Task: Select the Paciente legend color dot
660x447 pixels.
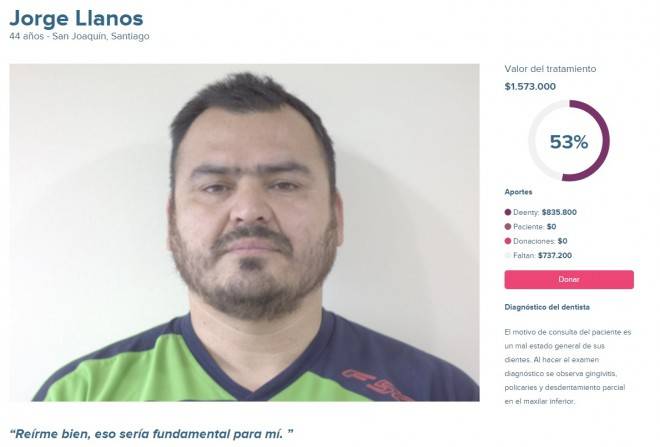Action: pyautogui.click(x=508, y=226)
